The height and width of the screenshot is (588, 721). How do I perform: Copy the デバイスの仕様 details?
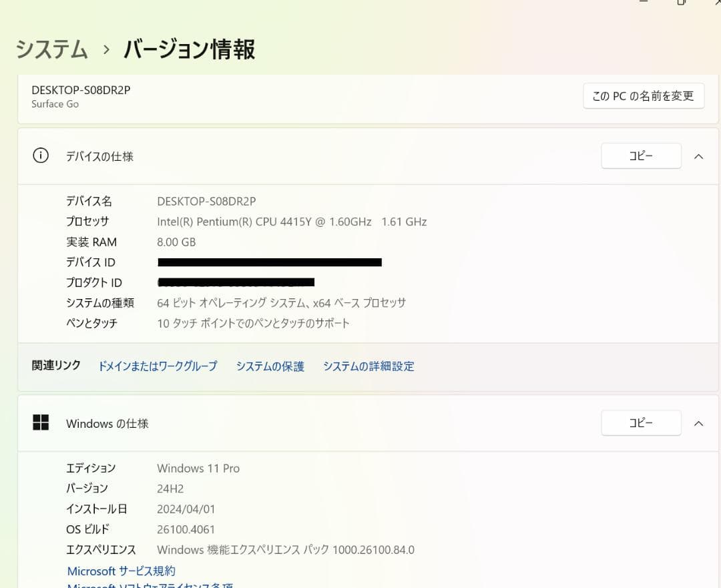(640, 156)
